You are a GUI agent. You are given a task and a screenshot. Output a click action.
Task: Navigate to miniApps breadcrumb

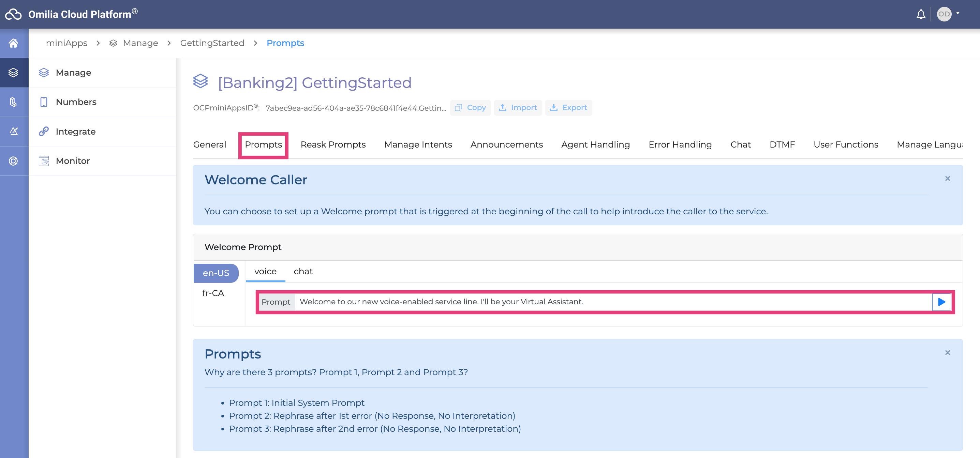click(x=66, y=43)
